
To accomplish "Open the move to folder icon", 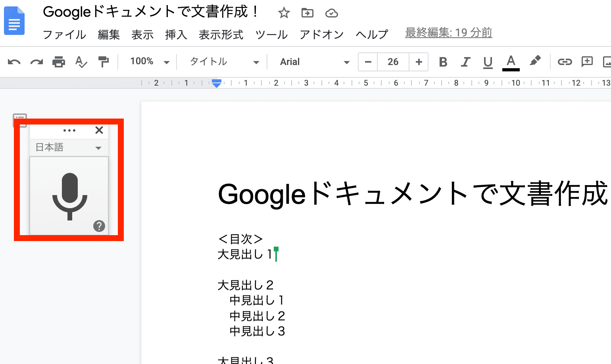I will pyautogui.click(x=307, y=13).
